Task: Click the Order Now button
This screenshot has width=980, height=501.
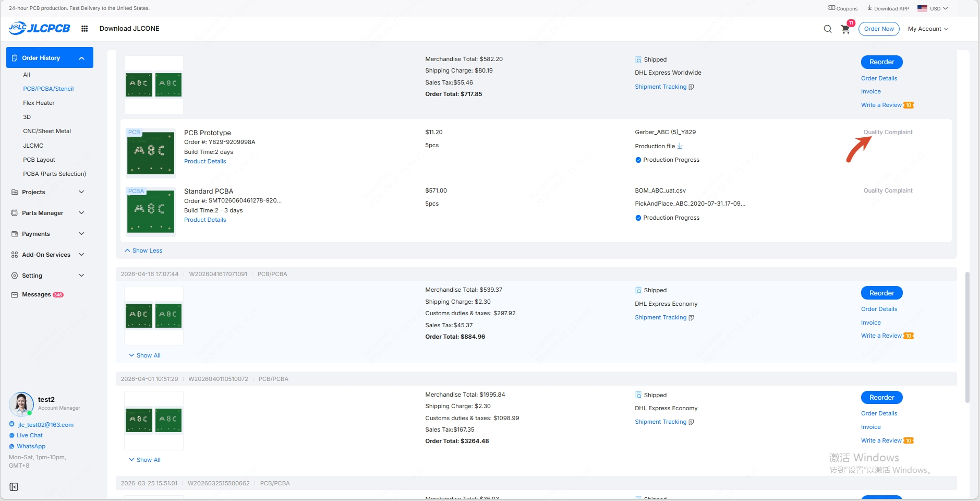Action: click(x=879, y=29)
